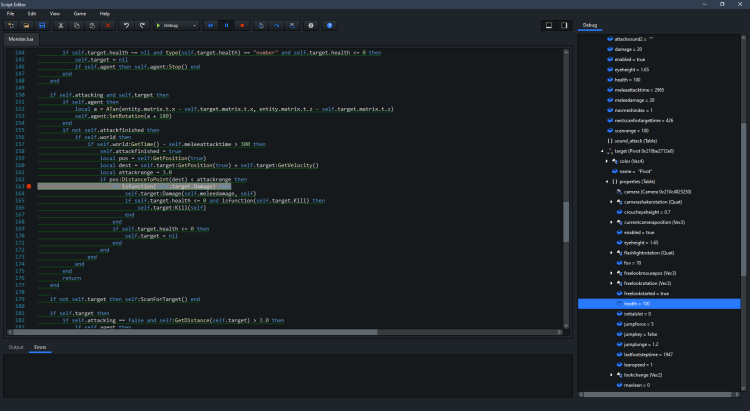This screenshot has width=750, height=411.
Task: Select the Monster.lua file tab
Action: (22, 40)
